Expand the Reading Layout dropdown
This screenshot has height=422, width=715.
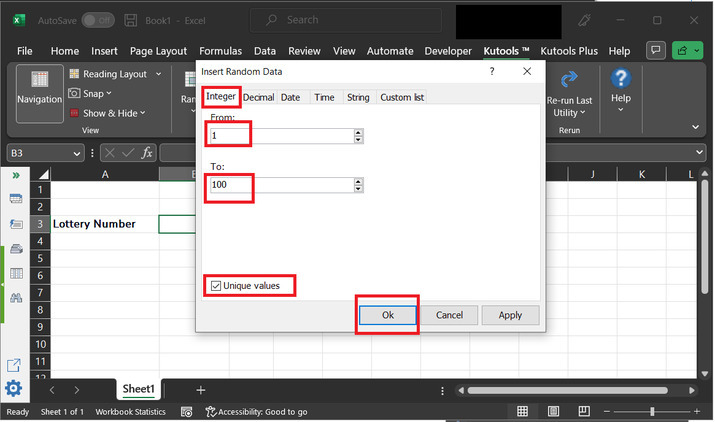[155, 74]
